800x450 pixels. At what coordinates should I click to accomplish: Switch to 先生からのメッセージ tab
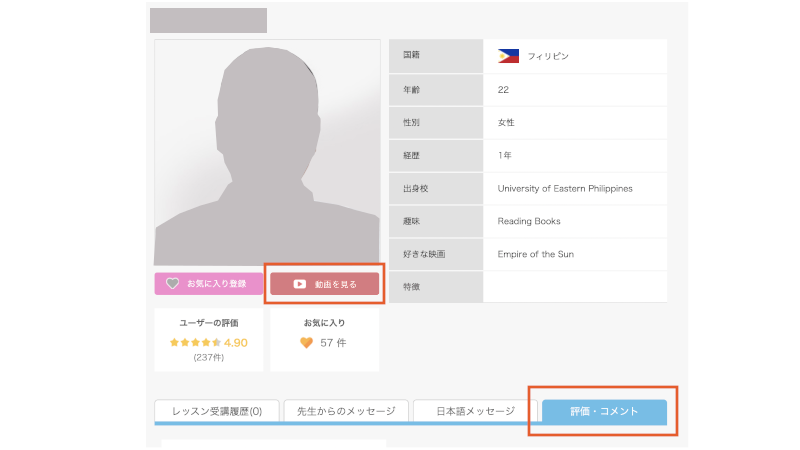(x=346, y=411)
